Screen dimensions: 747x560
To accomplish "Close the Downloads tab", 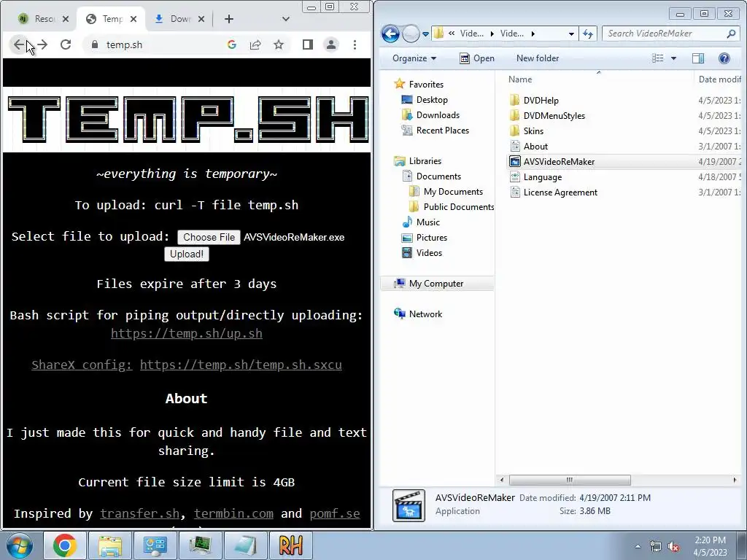I will [x=201, y=19].
